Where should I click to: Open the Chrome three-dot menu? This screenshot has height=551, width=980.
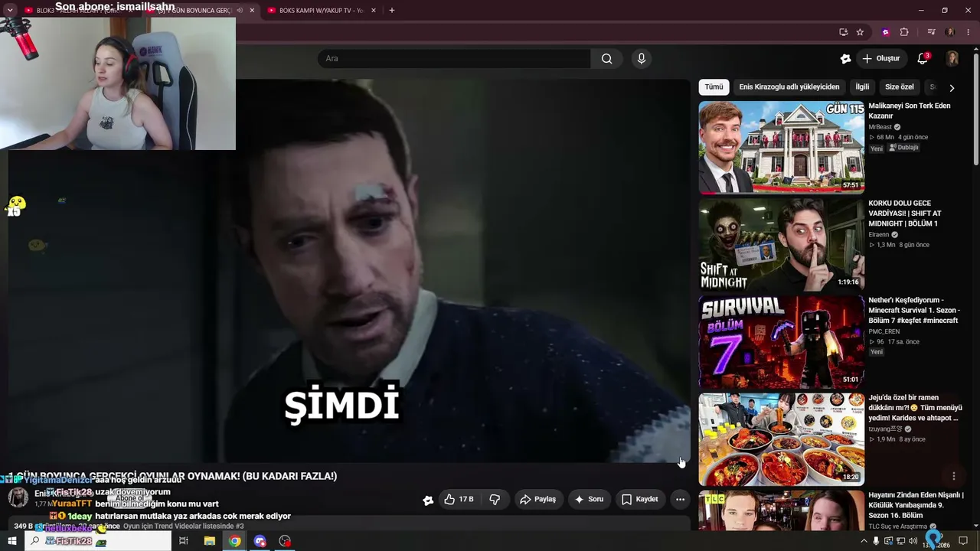pyautogui.click(x=968, y=32)
